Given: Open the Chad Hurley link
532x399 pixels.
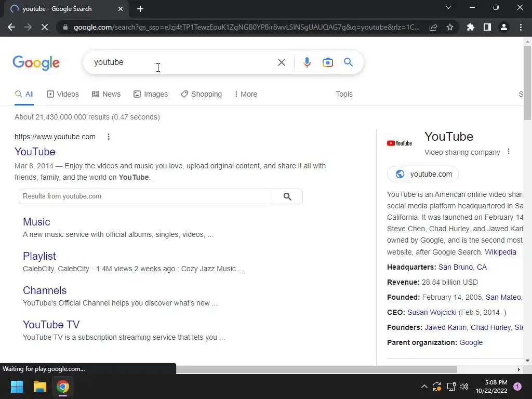Looking at the screenshot, I should pos(490,327).
